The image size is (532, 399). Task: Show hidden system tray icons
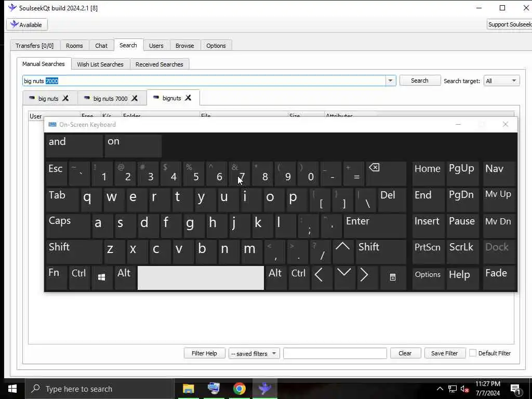(440, 389)
